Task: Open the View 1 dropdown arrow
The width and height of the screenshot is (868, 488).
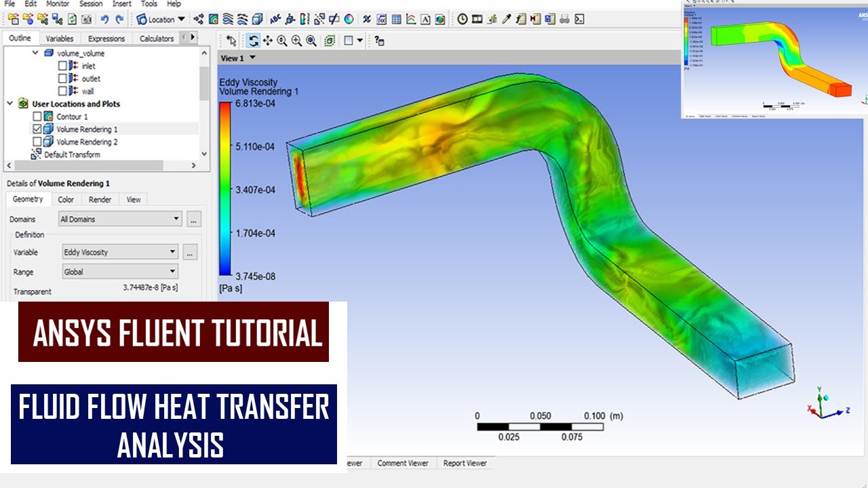Action: [x=253, y=58]
